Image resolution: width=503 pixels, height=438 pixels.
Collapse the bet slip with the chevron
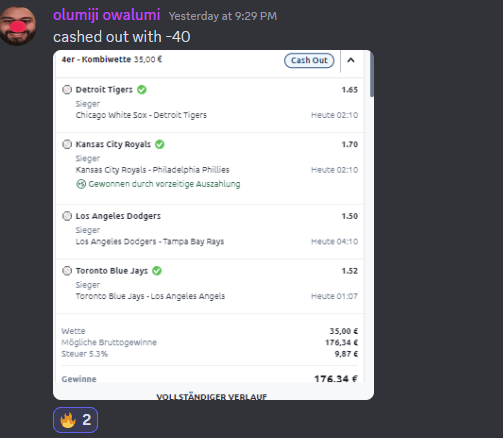point(351,60)
